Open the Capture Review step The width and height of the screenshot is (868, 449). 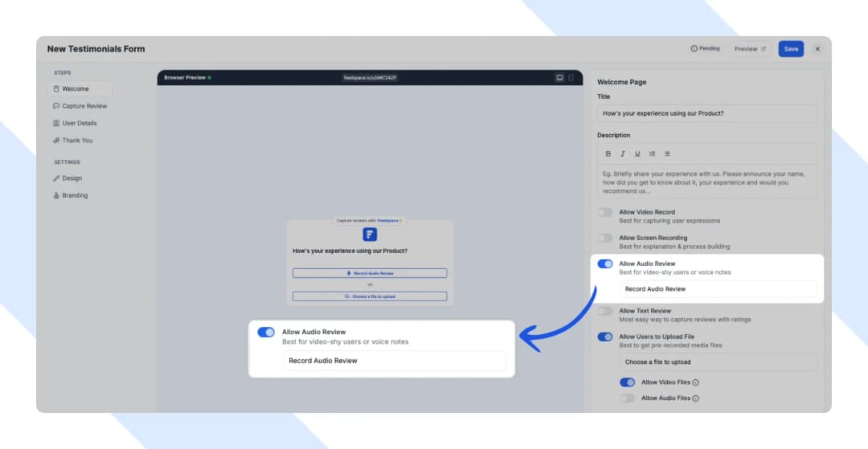coord(80,106)
